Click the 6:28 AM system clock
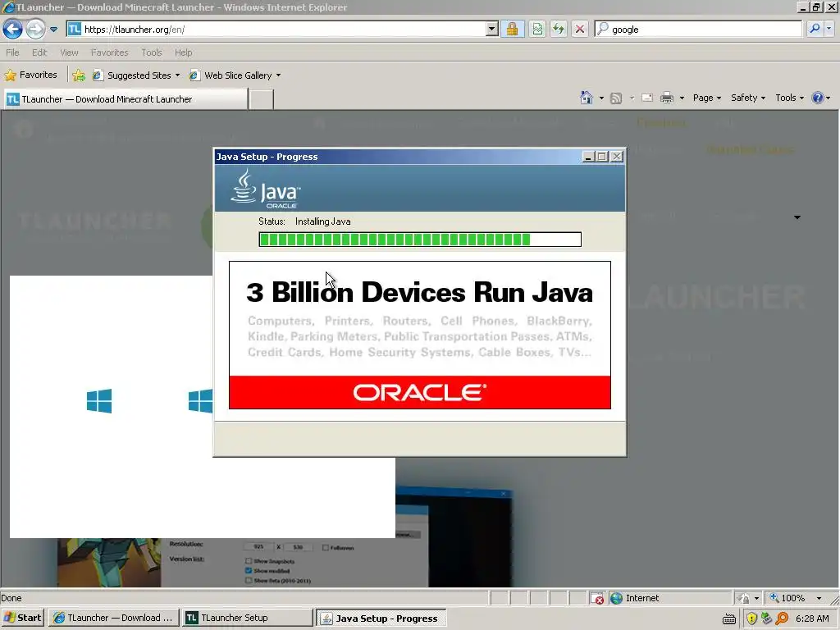Screen dimensions: 840x630 [812, 619]
